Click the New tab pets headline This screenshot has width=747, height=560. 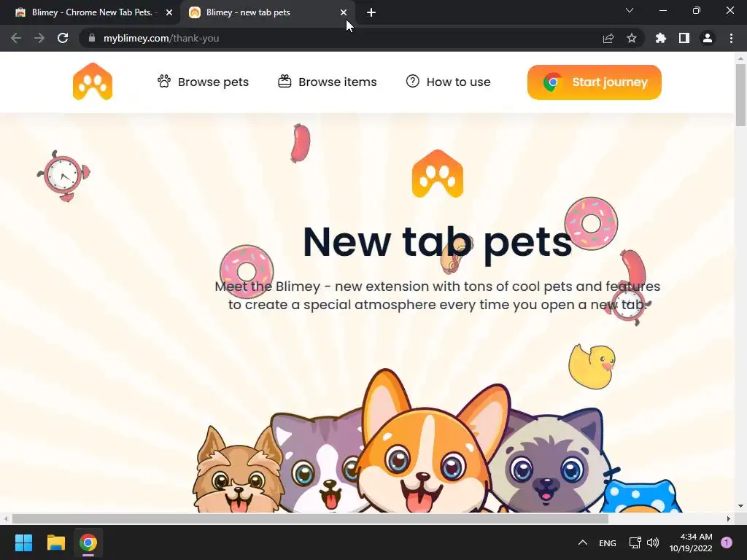point(438,242)
